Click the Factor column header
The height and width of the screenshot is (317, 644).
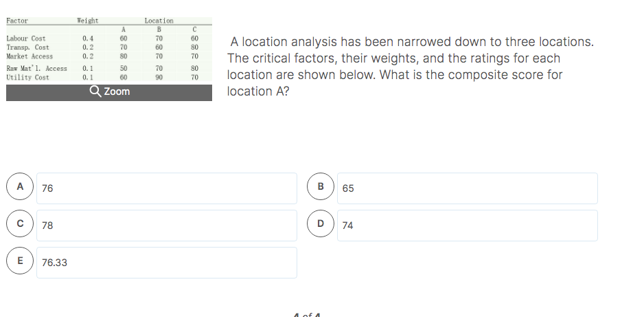tap(17, 21)
